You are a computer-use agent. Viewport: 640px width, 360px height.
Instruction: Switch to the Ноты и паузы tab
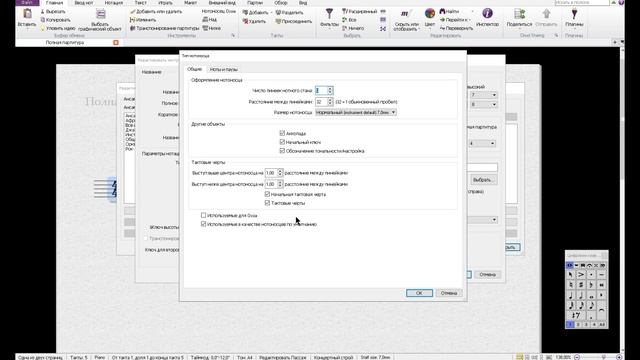click(x=223, y=69)
